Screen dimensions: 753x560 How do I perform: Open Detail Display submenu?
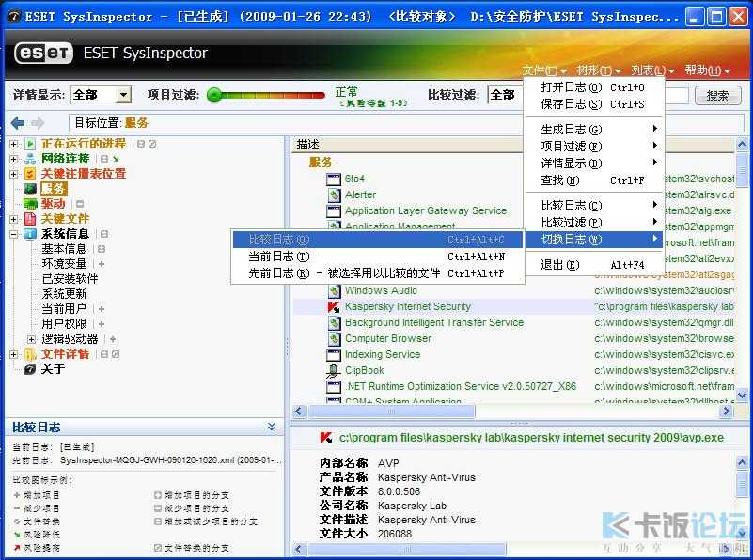[593, 163]
